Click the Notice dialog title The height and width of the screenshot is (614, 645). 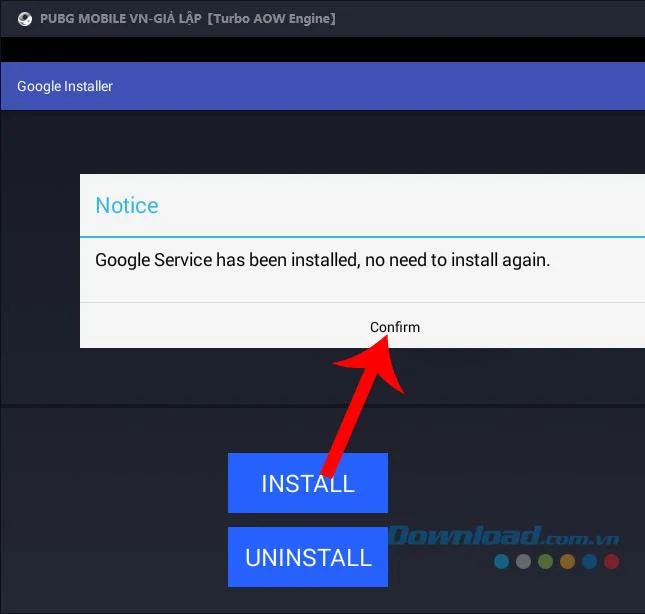click(127, 205)
